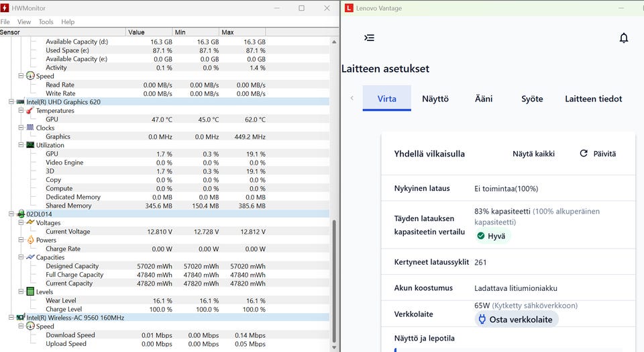
Task: Collapse the Levels node
Action: click(21, 292)
